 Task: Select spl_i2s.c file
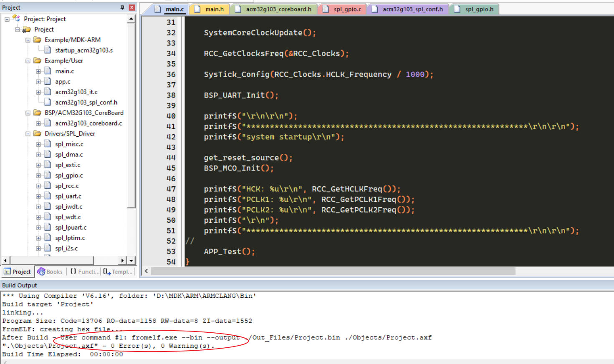pos(66,248)
